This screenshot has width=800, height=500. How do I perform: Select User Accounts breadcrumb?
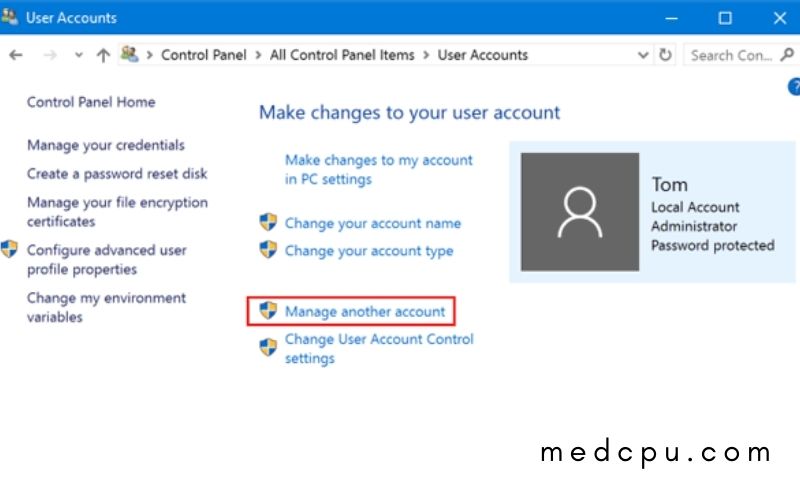tap(483, 55)
